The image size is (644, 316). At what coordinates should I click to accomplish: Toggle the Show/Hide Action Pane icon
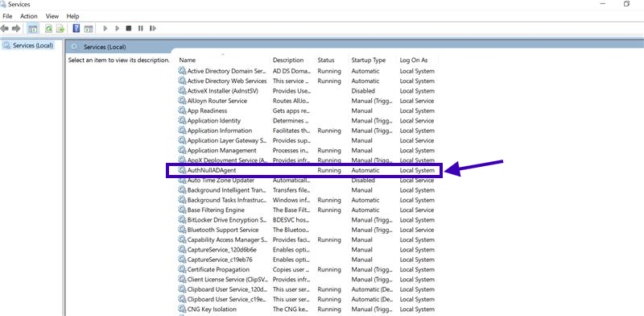click(88, 28)
